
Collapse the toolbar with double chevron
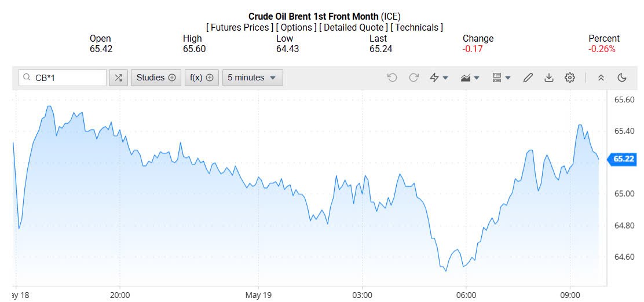[x=601, y=78]
